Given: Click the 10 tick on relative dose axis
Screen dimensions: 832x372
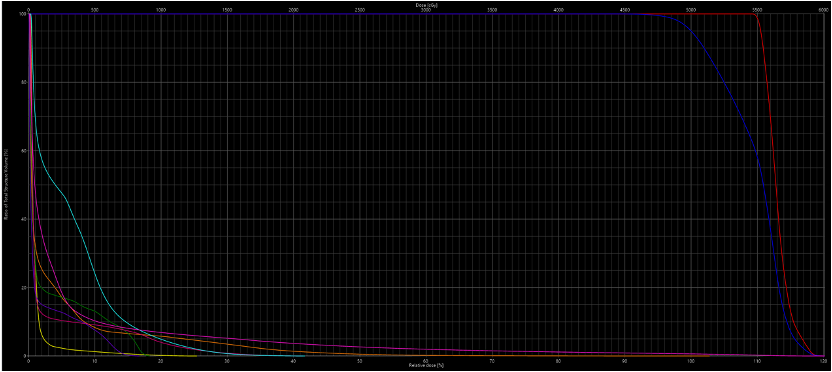Looking at the screenshot, I should (94, 360).
